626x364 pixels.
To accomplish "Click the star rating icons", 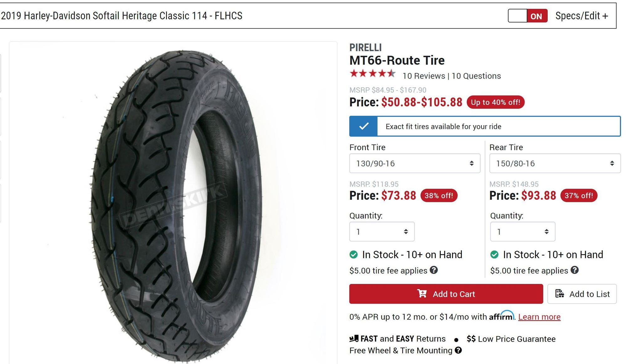I will 373,74.
